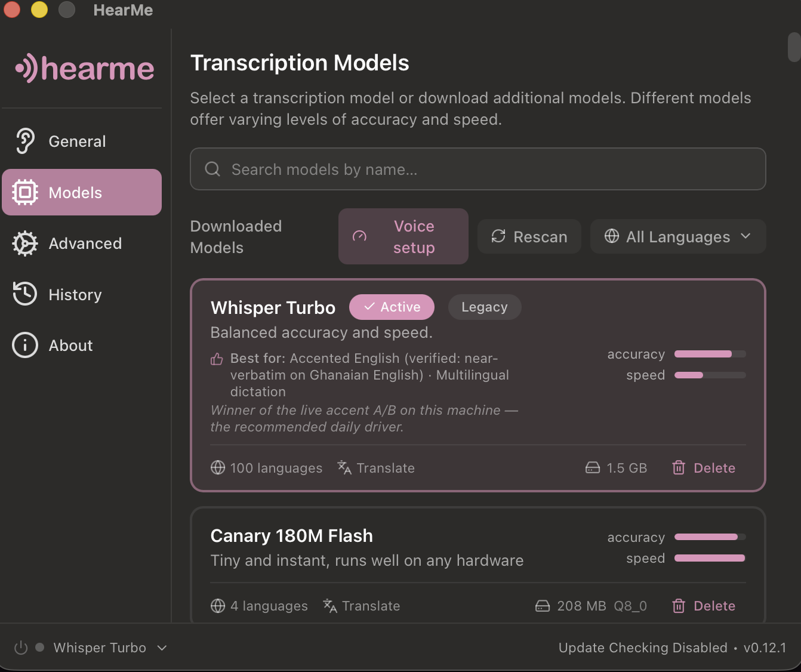Click 'Best for: Accented English' text
This screenshot has height=672, width=801.
[369, 375]
